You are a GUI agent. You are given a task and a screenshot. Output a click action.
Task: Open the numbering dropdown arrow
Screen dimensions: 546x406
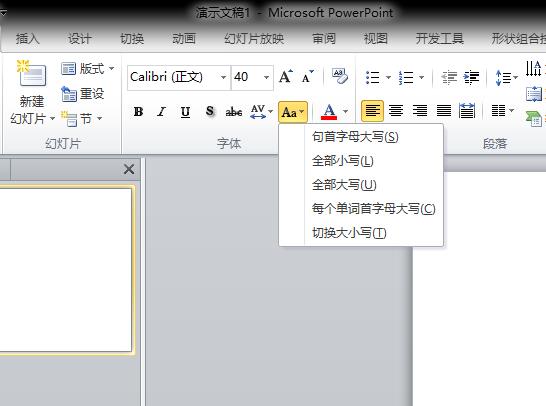tap(421, 77)
